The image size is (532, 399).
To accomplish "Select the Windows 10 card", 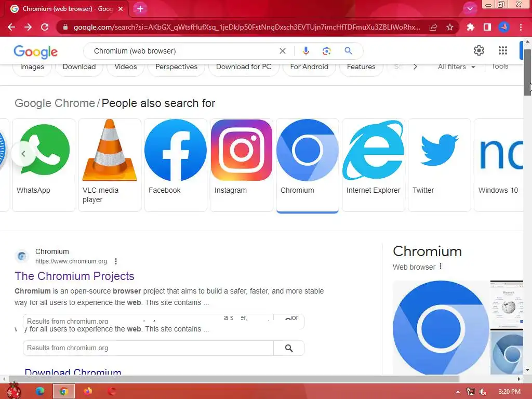I will point(499,165).
